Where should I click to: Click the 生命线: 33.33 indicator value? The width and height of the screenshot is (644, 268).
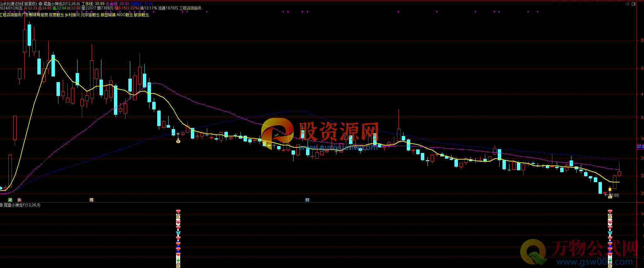pos(117,4)
